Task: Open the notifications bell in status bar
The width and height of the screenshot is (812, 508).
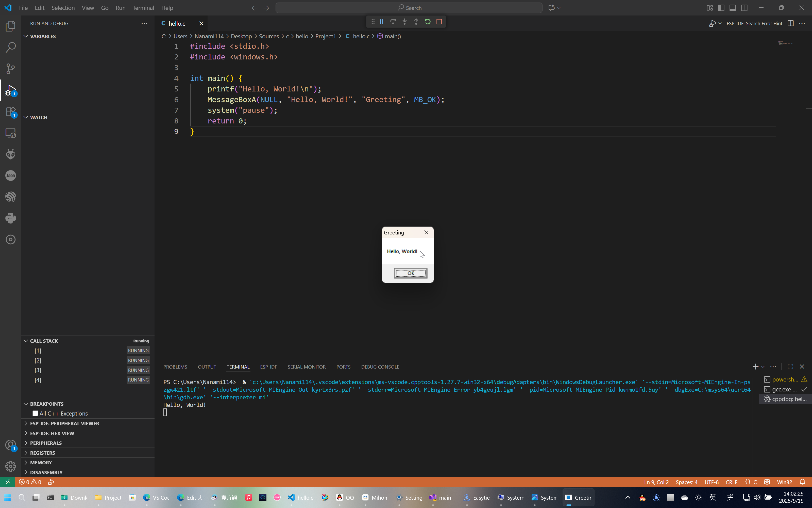Action: click(802, 482)
